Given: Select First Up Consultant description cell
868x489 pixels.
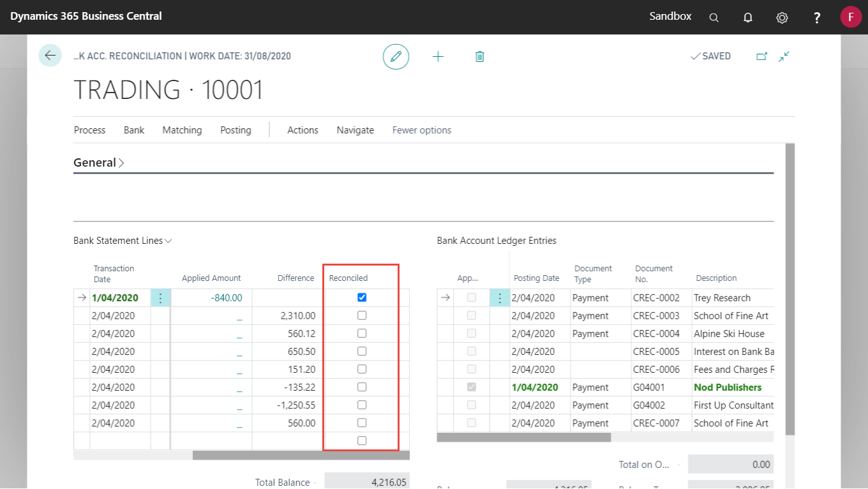Looking at the screenshot, I should click(733, 405).
